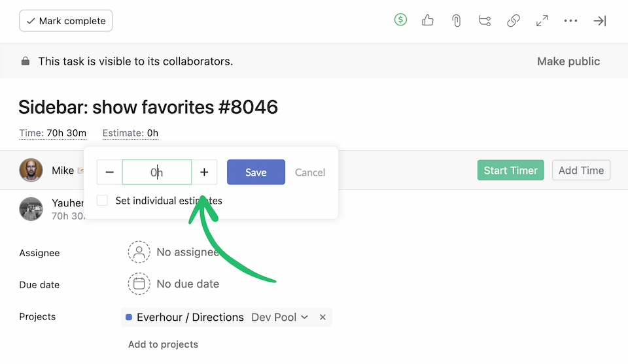This screenshot has width=628, height=364.
Task: Set a date via No due date icon
Action: (x=139, y=284)
